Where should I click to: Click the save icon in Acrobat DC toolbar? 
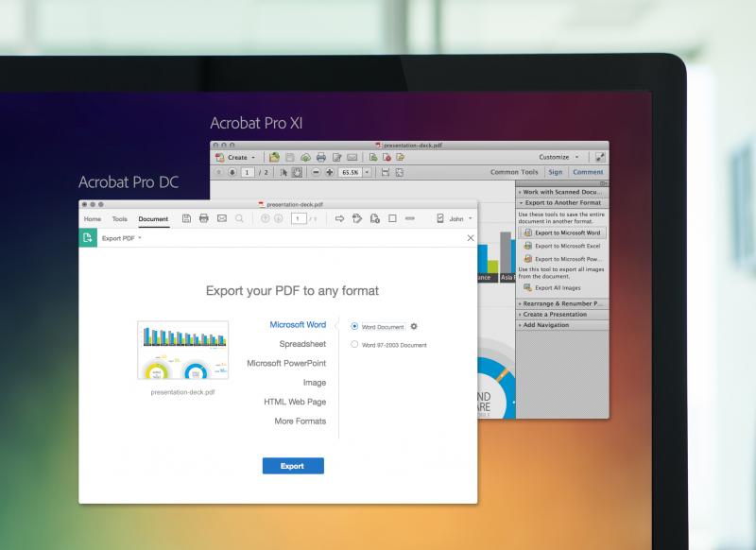(x=186, y=218)
